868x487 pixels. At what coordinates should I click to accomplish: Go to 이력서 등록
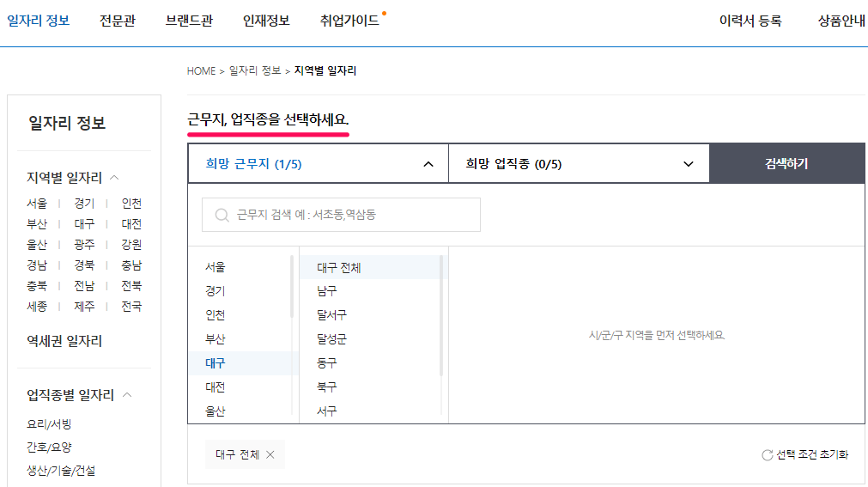click(750, 21)
